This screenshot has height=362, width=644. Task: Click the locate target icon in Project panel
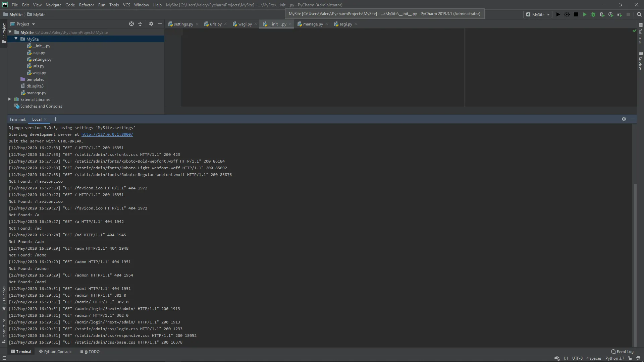(131, 24)
